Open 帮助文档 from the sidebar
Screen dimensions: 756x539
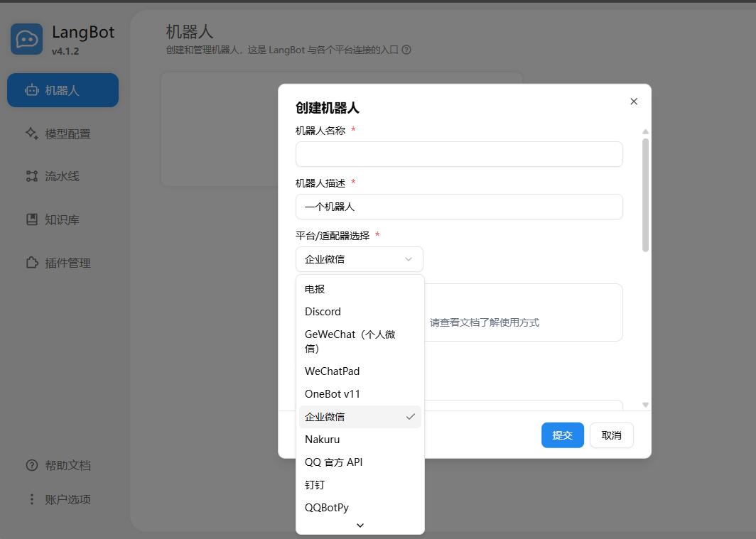[63, 465]
